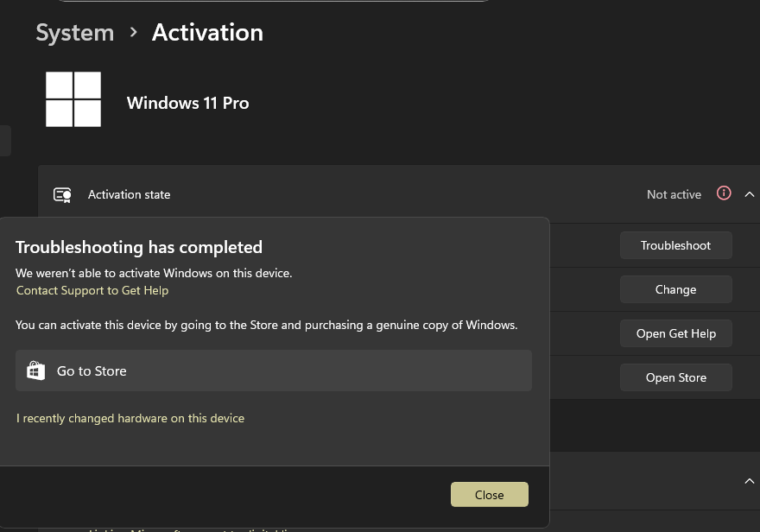Click the Not active status text

click(674, 195)
